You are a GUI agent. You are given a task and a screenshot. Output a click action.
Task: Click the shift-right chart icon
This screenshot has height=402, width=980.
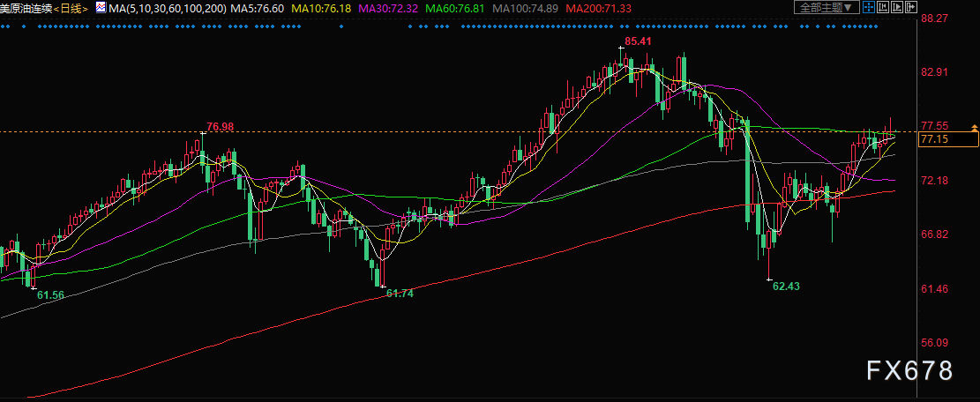[x=911, y=7]
